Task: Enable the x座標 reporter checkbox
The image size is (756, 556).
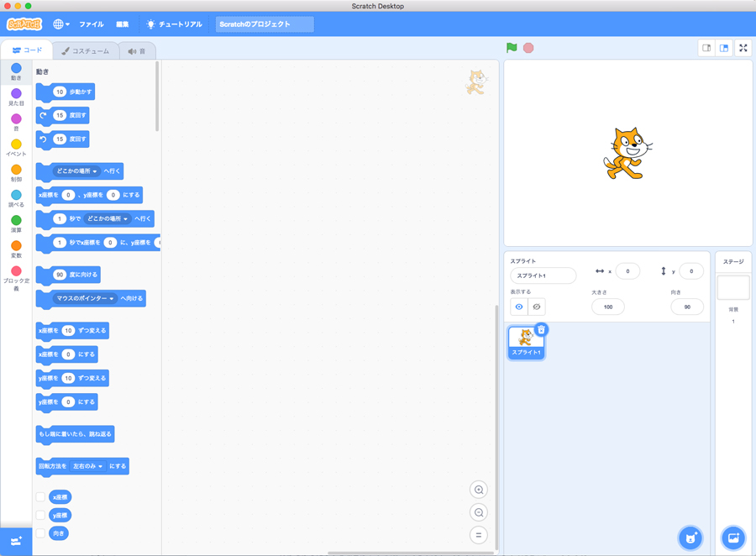Action: (x=40, y=497)
